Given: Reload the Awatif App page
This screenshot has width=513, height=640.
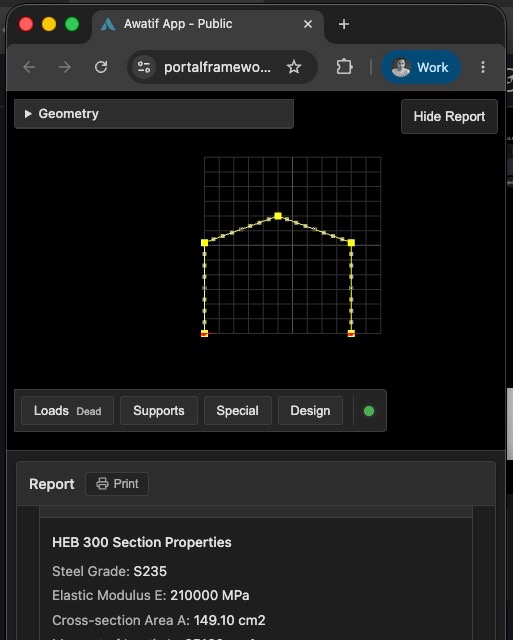Looking at the screenshot, I should coord(101,67).
